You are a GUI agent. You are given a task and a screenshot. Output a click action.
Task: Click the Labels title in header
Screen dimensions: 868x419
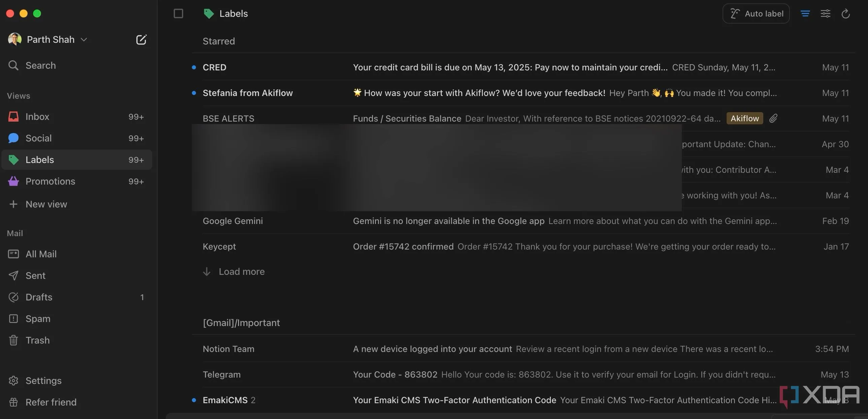(x=234, y=13)
